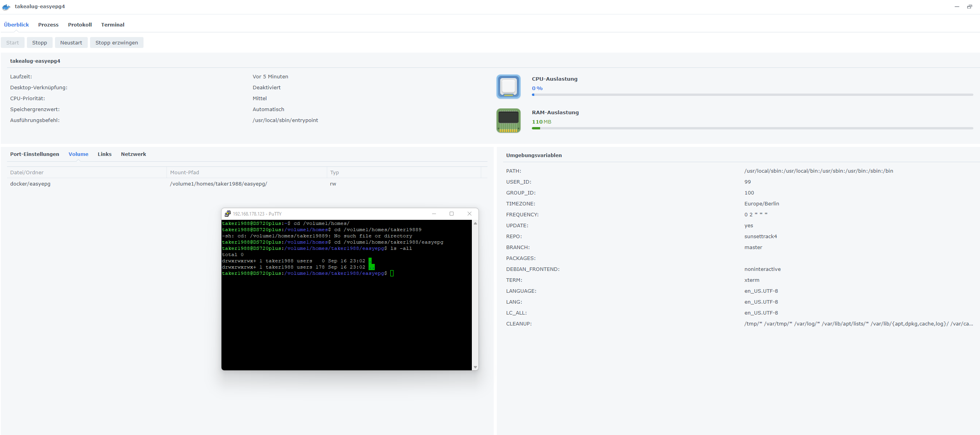Click the Docker whale icon in title bar
This screenshot has width=980, height=435.
[6, 7]
